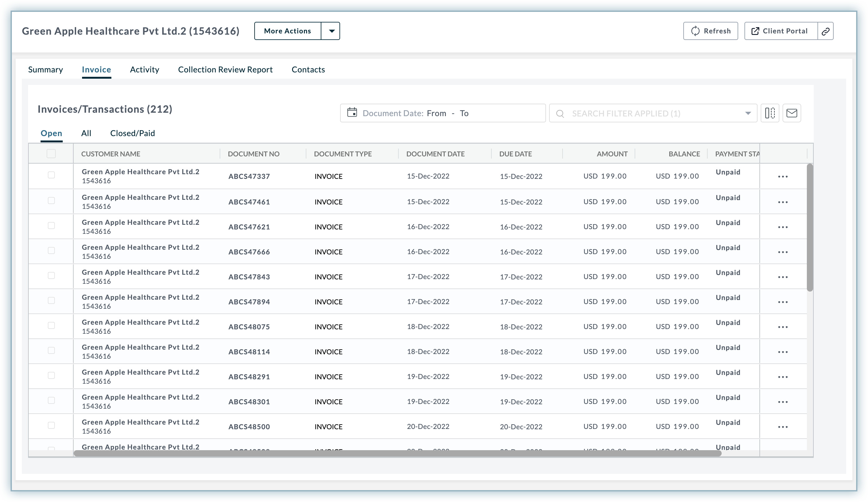Open row actions for ABCS48500
The image size is (868, 502).
[x=783, y=427]
